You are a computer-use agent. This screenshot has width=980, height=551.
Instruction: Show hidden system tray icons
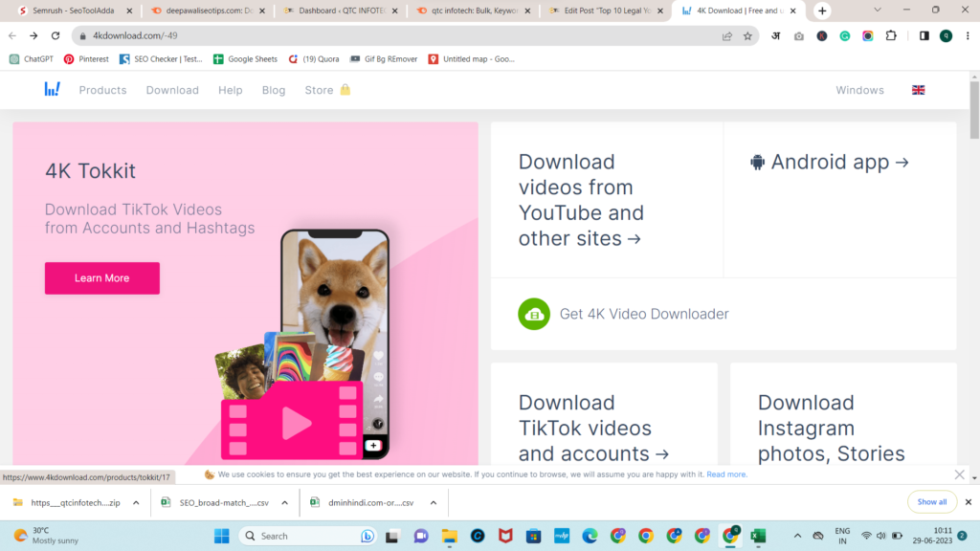pos(797,536)
